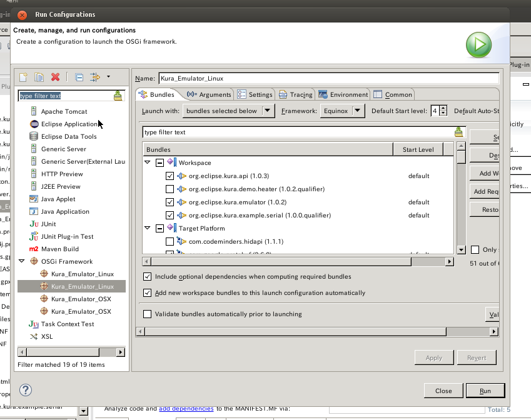Image resolution: width=531 pixels, height=420 pixels.
Task: Click the Revert button
Action: pyautogui.click(x=477, y=357)
